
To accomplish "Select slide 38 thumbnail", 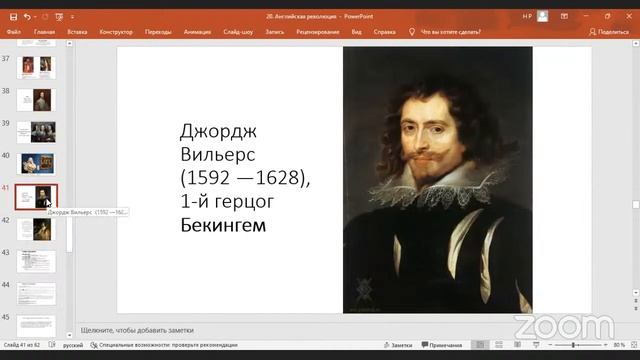I will (x=36, y=100).
